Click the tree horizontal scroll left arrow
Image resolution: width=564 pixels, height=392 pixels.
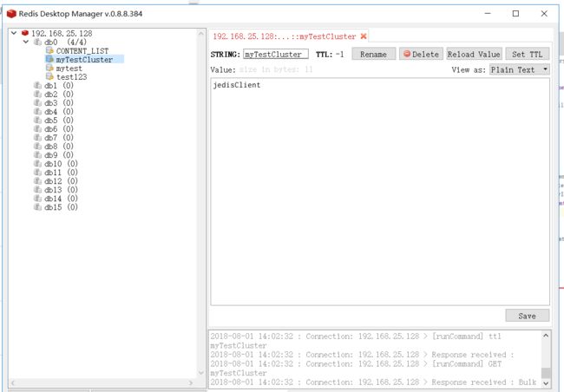pos(13,383)
